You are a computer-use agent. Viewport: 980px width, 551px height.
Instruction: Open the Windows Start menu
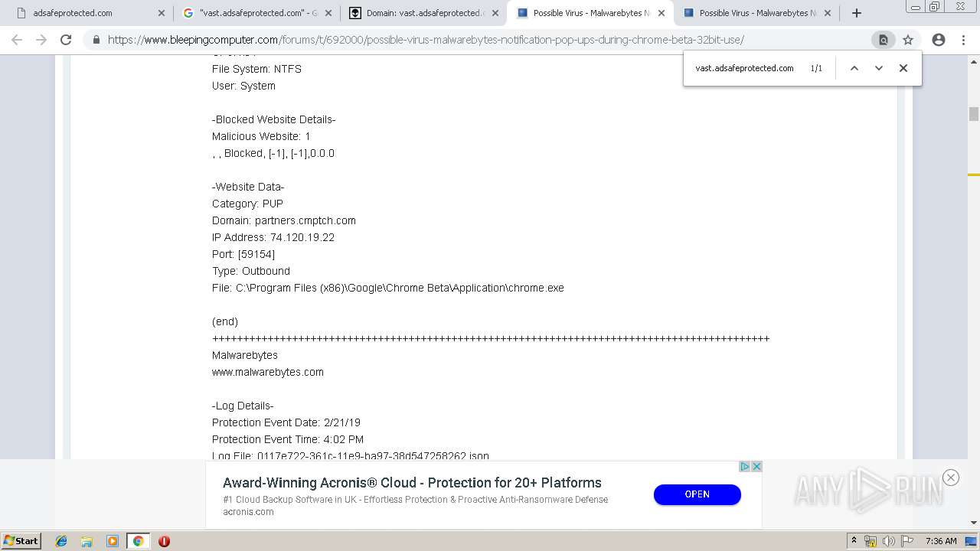(21, 541)
